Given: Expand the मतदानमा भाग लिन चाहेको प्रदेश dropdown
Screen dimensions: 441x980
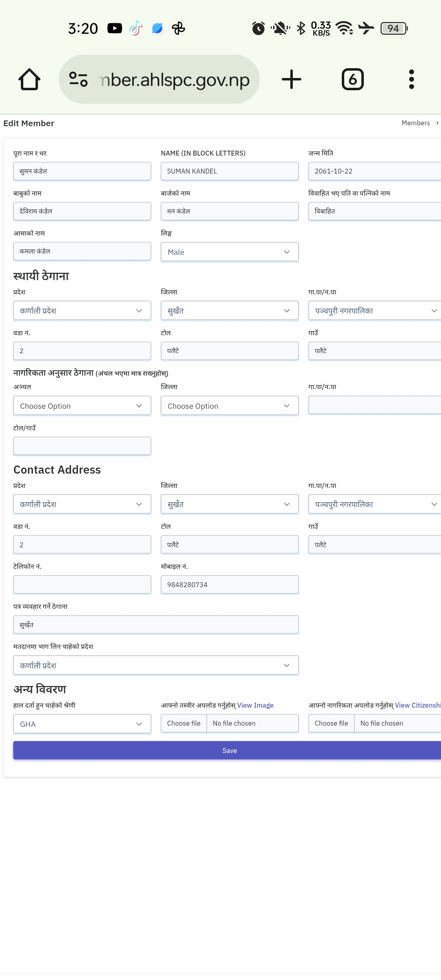Looking at the screenshot, I should click(156, 665).
